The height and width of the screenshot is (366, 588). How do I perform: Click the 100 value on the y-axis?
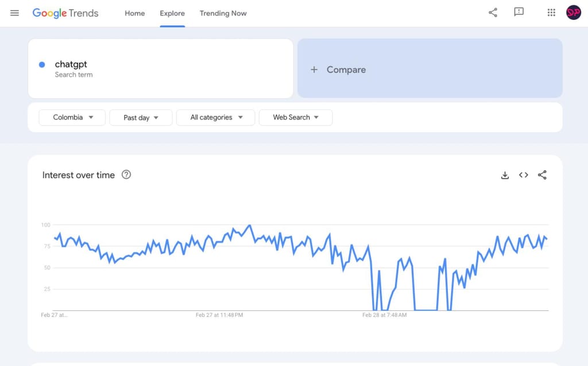click(46, 225)
